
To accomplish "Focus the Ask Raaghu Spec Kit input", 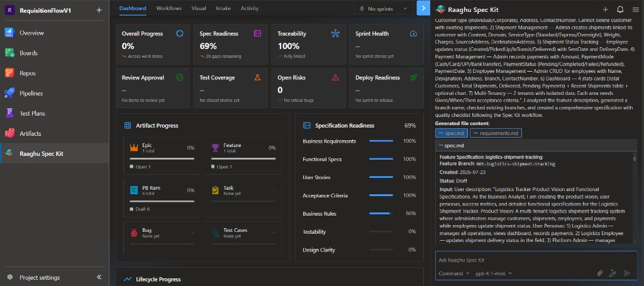I will (536, 260).
